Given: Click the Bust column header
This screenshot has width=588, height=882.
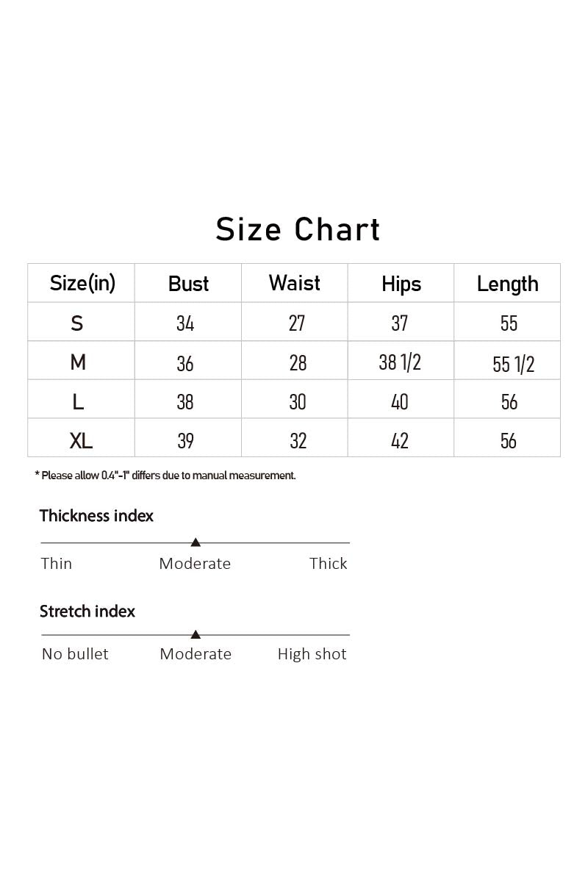Looking at the screenshot, I should pyautogui.click(x=189, y=284).
